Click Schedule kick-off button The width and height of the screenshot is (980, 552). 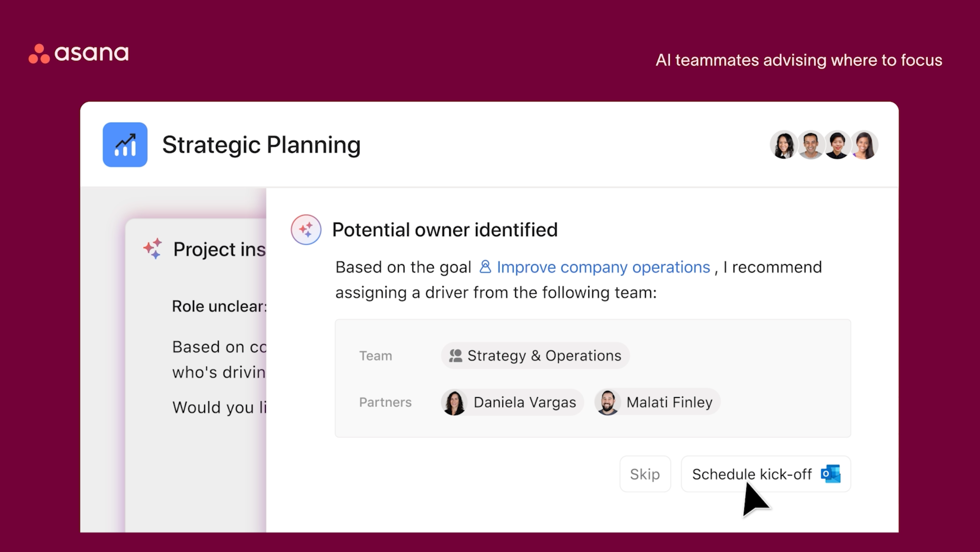click(766, 474)
